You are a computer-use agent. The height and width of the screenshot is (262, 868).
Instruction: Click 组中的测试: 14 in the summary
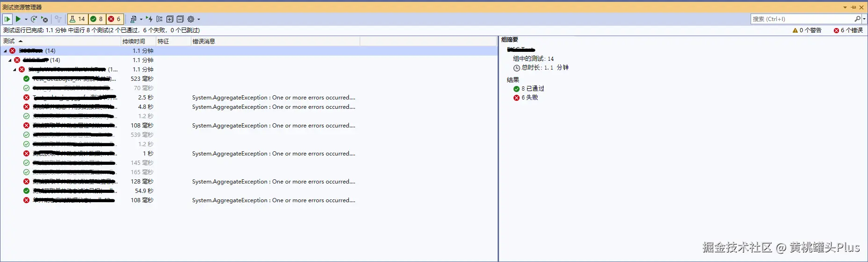tap(533, 59)
